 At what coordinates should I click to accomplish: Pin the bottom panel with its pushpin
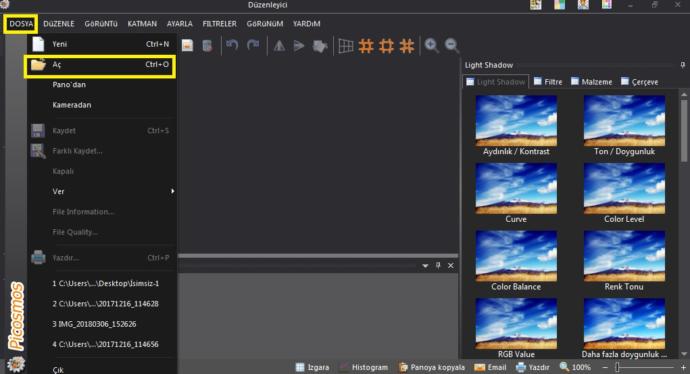click(x=438, y=265)
